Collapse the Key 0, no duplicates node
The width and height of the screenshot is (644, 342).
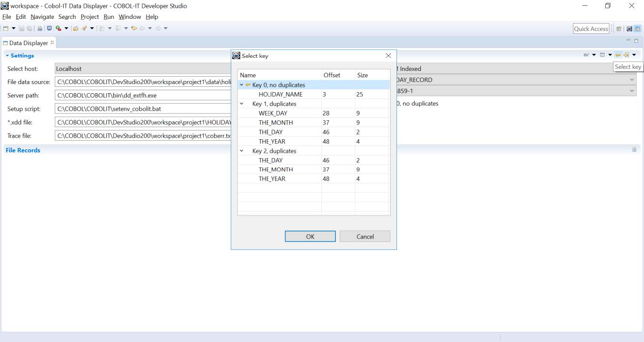pos(242,85)
